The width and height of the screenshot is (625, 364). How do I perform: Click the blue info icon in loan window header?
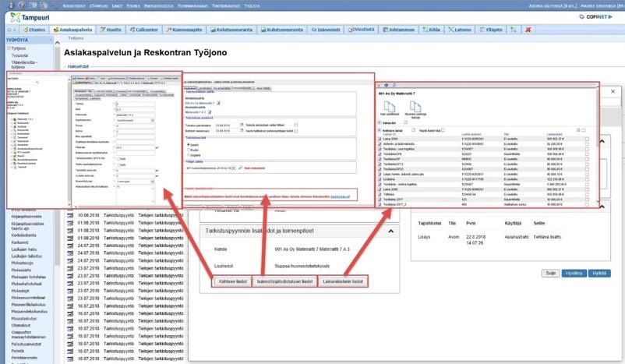tap(387, 85)
